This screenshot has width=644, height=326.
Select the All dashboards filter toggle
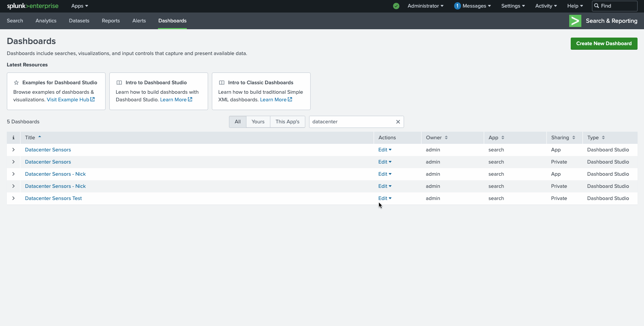tap(238, 122)
